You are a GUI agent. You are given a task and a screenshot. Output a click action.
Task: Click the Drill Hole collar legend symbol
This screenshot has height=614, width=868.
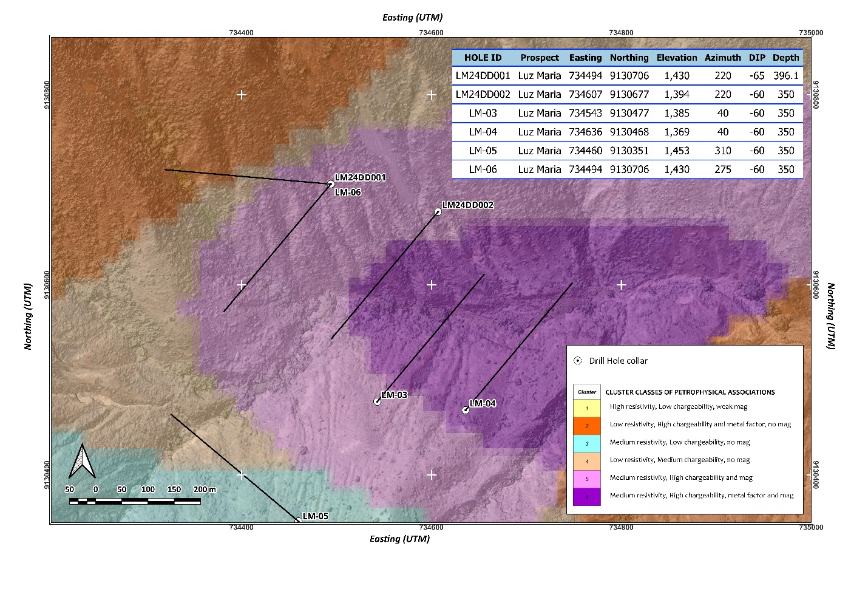[x=578, y=361]
